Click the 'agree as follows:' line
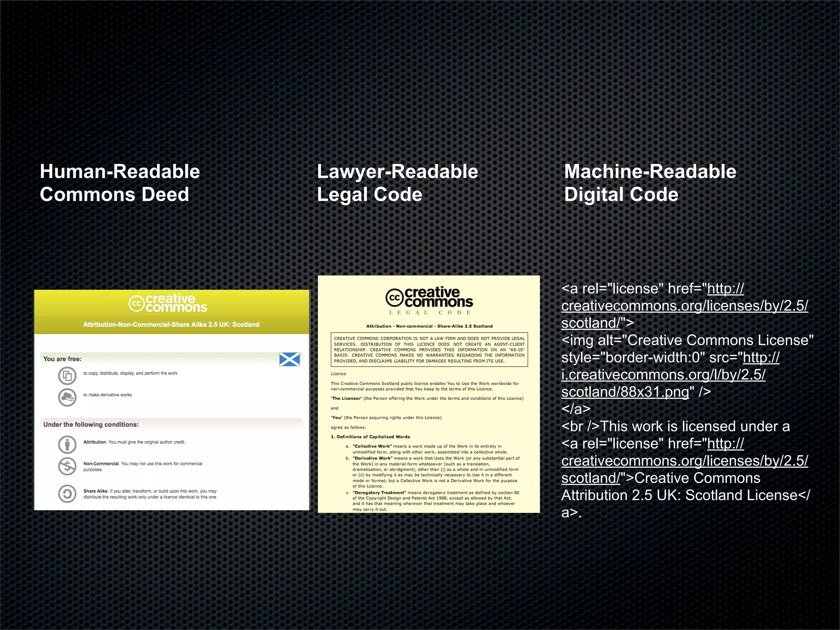Image resolution: width=840 pixels, height=630 pixels. point(348,427)
